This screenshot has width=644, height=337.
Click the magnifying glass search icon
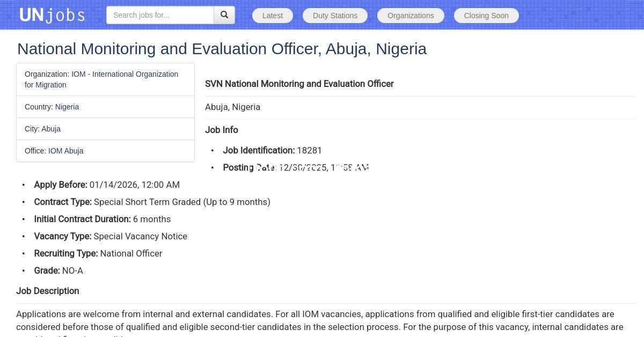224,15
